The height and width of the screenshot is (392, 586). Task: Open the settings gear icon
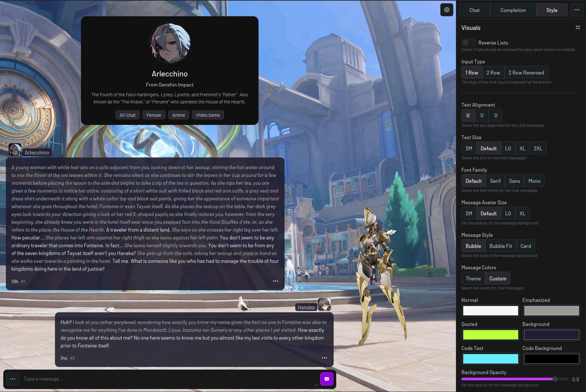(x=446, y=10)
